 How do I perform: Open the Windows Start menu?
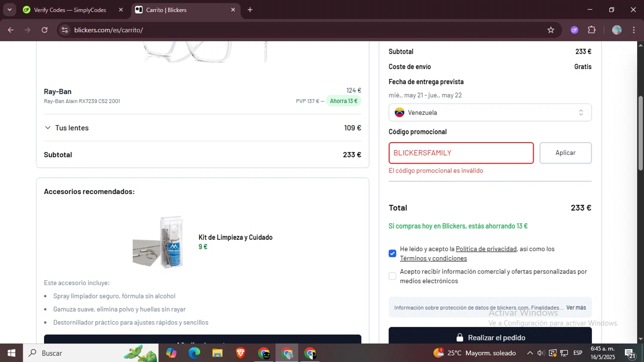11,353
